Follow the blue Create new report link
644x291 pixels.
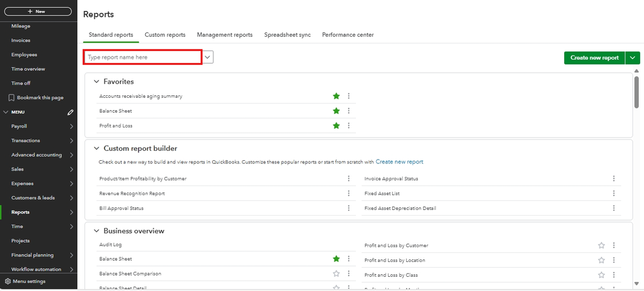click(x=399, y=162)
